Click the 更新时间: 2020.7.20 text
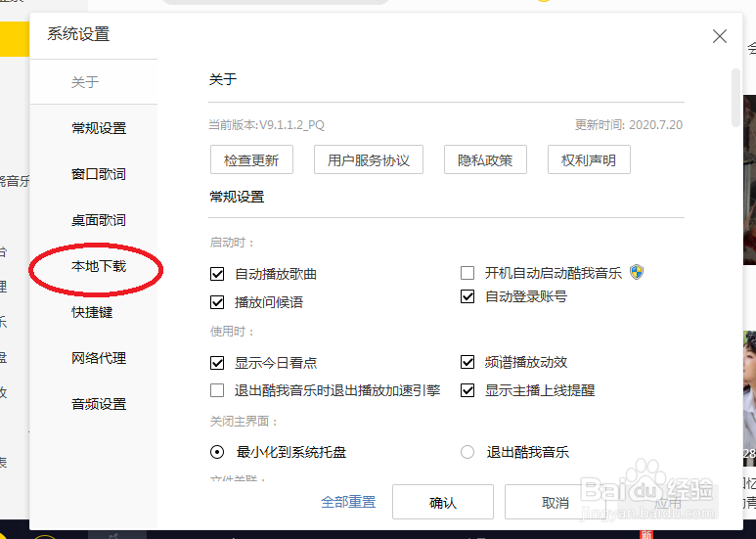The image size is (756, 539). click(629, 125)
